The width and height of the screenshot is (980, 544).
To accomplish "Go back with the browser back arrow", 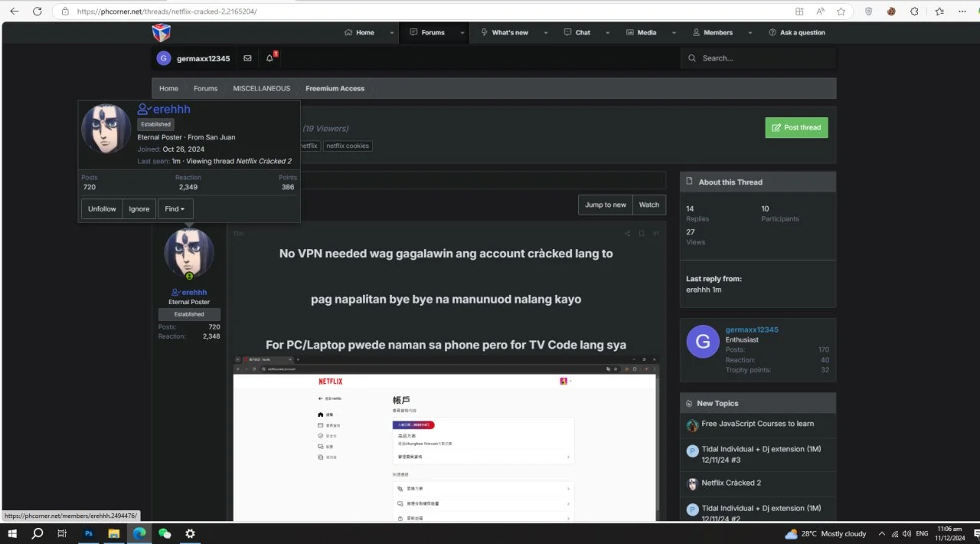I will [14, 11].
